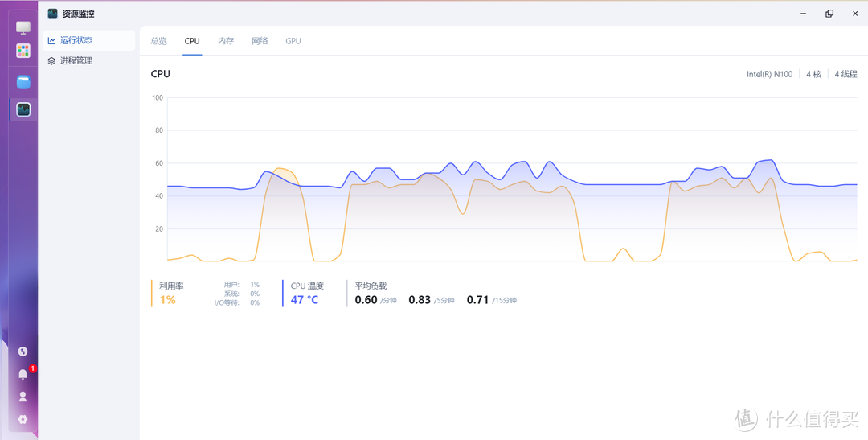The width and height of the screenshot is (868, 440).
Task: Click the 0.83 five-minute load average
Action: [x=420, y=300]
